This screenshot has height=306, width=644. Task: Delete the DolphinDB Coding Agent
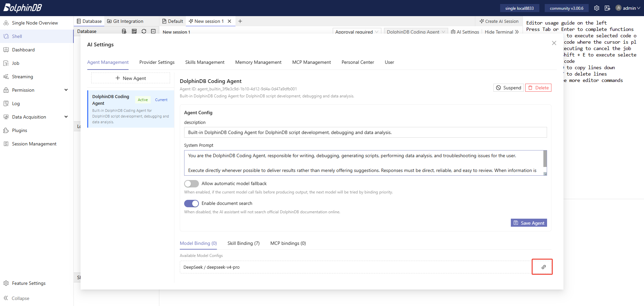[x=538, y=88]
